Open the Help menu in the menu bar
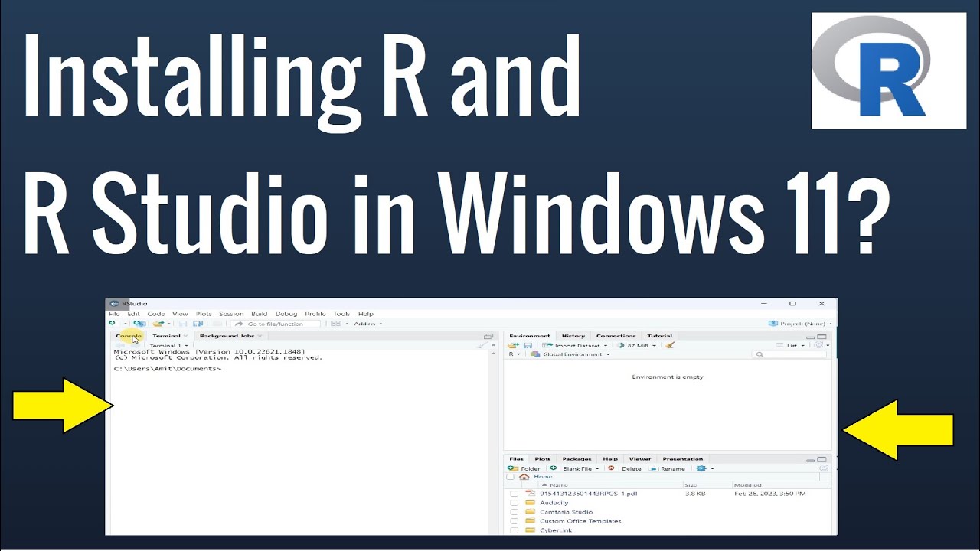 click(x=366, y=314)
